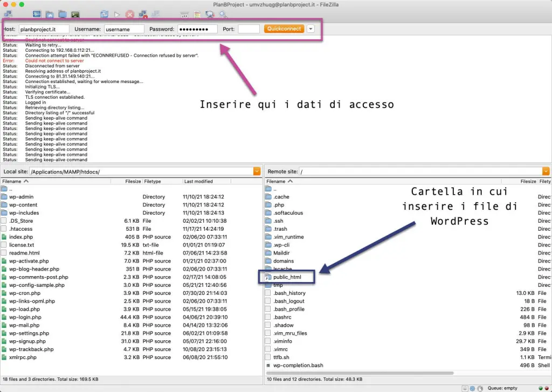The height and width of the screenshot is (392, 552).
Task: Open the Site Manager icon
Action: 8,14
